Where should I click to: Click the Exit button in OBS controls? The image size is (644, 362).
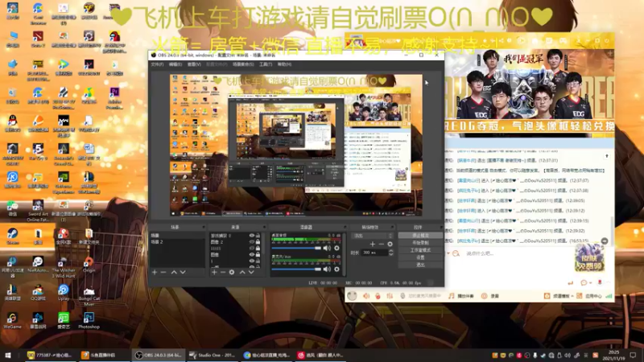420,265
